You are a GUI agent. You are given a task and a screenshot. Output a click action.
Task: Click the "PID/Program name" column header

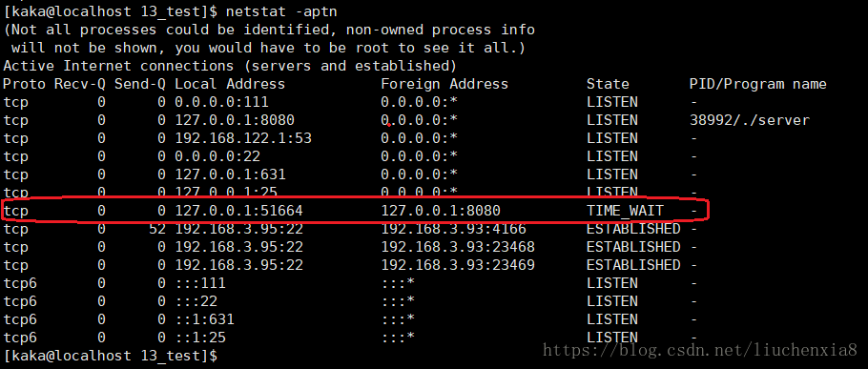pos(758,84)
